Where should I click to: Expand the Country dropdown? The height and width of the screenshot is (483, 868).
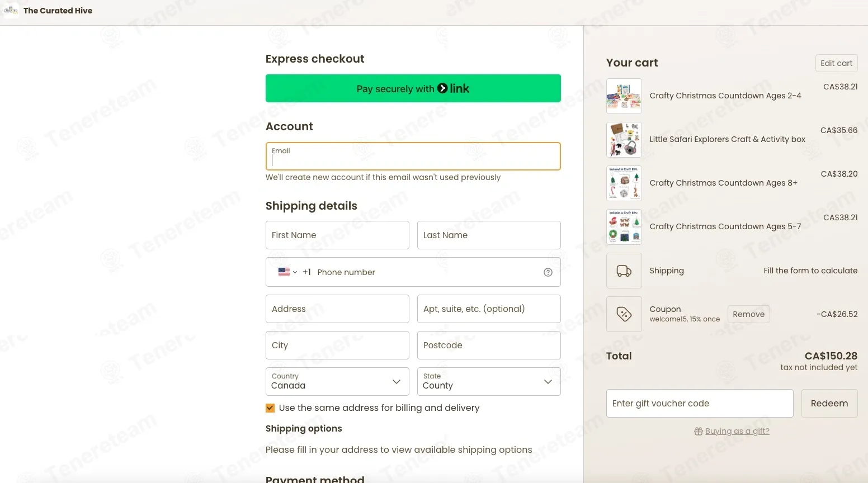pos(337,381)
